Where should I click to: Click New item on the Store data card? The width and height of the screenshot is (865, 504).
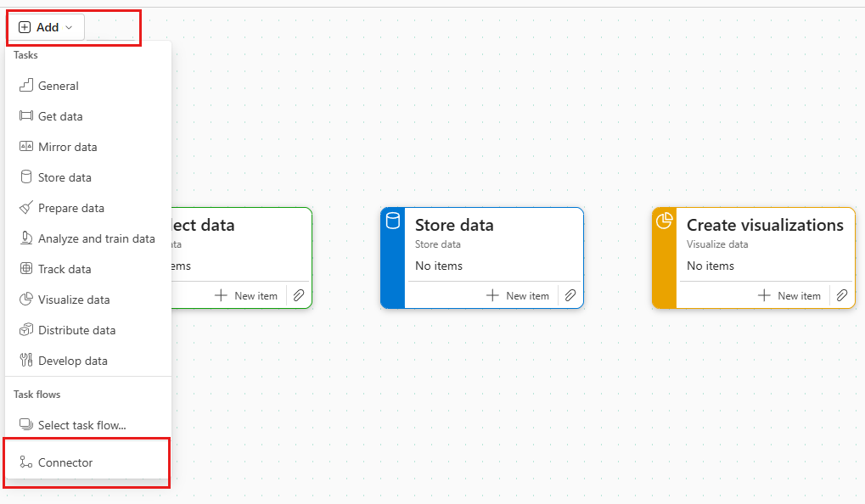click(516, 294)
